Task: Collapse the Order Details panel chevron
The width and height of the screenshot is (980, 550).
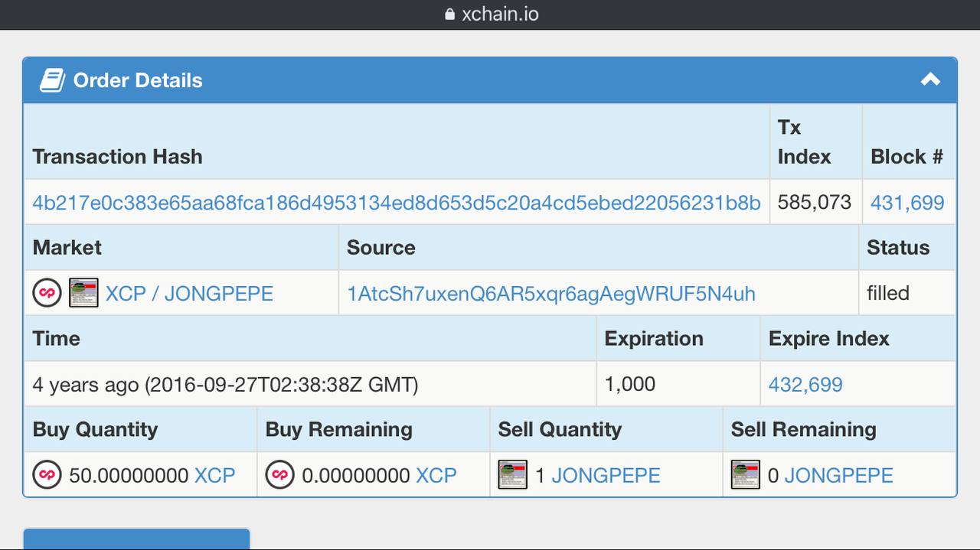Action: pyautogui.click(x=930, y=80)
